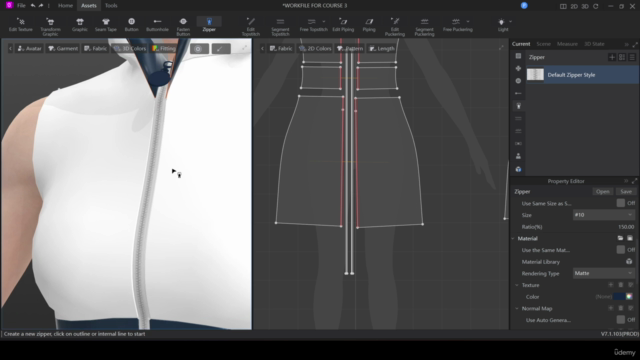Open the Rendering Type dropdown showing Matte

(604, 273)
